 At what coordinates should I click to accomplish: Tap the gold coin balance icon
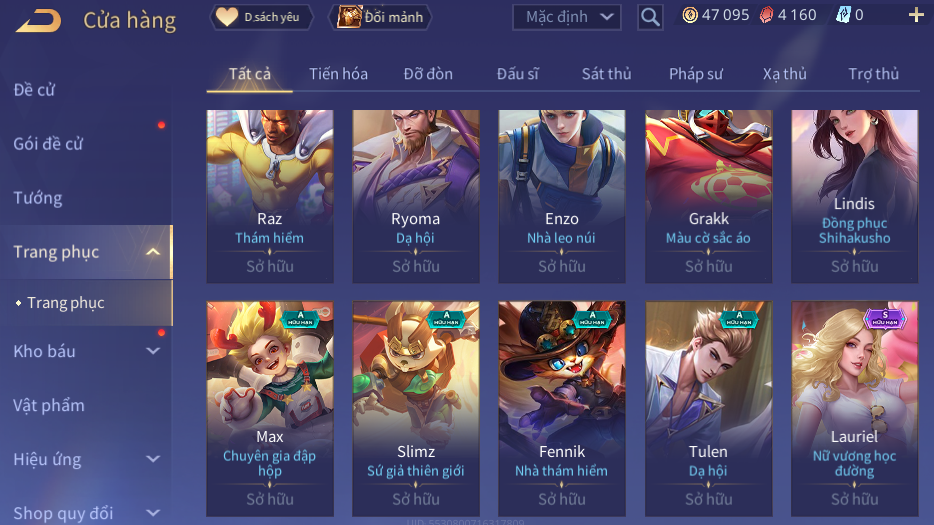click(x=690, y=15)
